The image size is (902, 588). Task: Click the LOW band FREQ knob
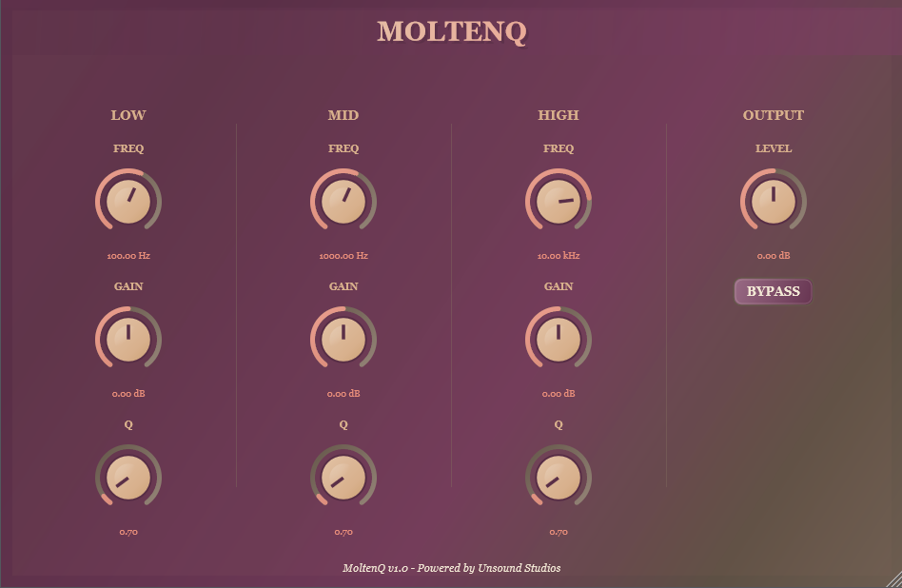pos(128,202)
